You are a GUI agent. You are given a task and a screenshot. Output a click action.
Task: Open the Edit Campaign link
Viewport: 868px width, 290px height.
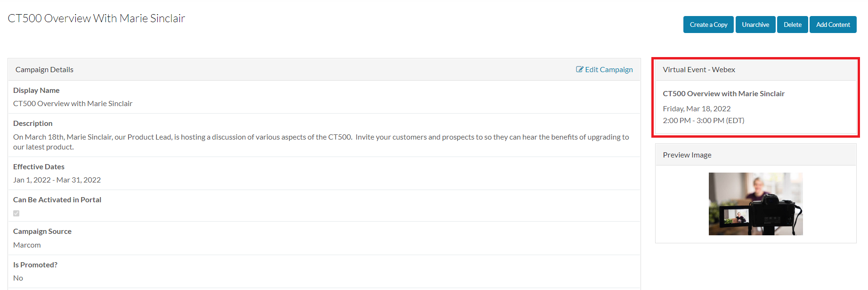[608, 69]
